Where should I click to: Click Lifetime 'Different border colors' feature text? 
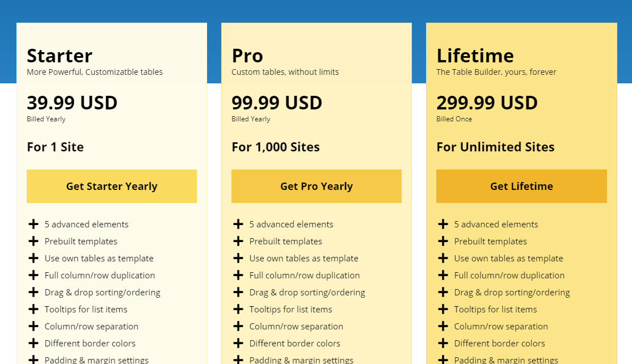(x=499, y=344)
